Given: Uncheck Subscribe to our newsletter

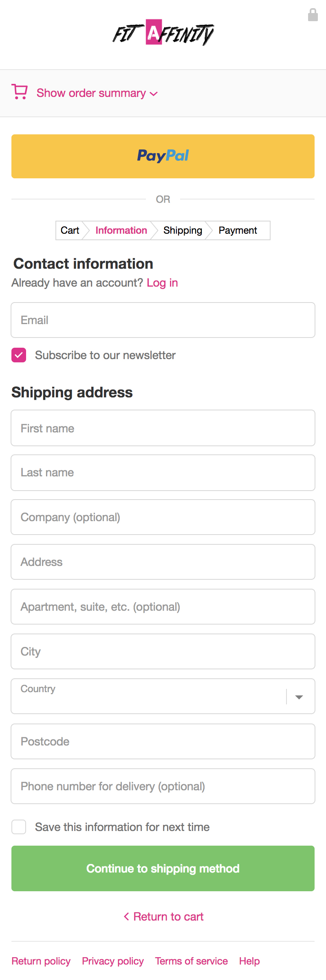Looking at the screenshot, I should (x=19, y=355).
